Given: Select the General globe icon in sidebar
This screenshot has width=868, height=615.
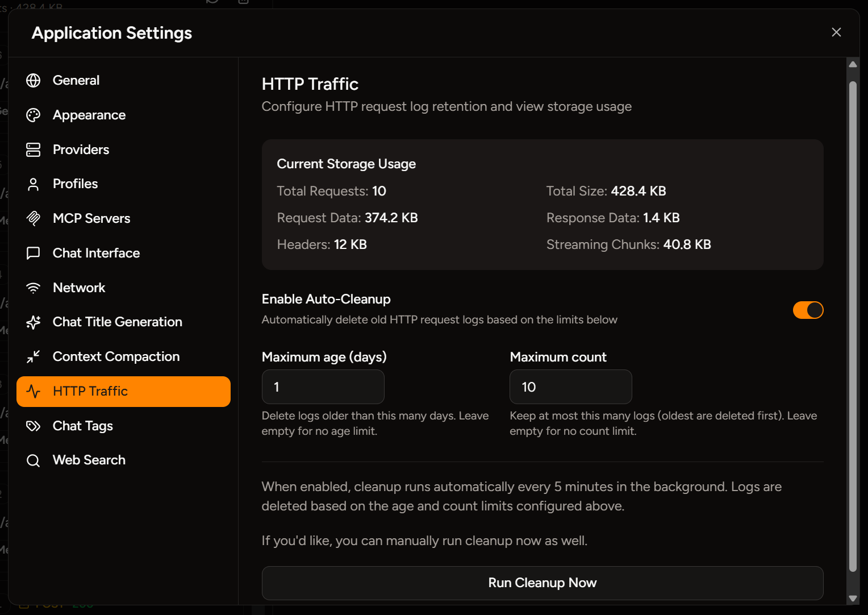Looking at the screenshot, I should pyautogui.click(x=34, y=80).
